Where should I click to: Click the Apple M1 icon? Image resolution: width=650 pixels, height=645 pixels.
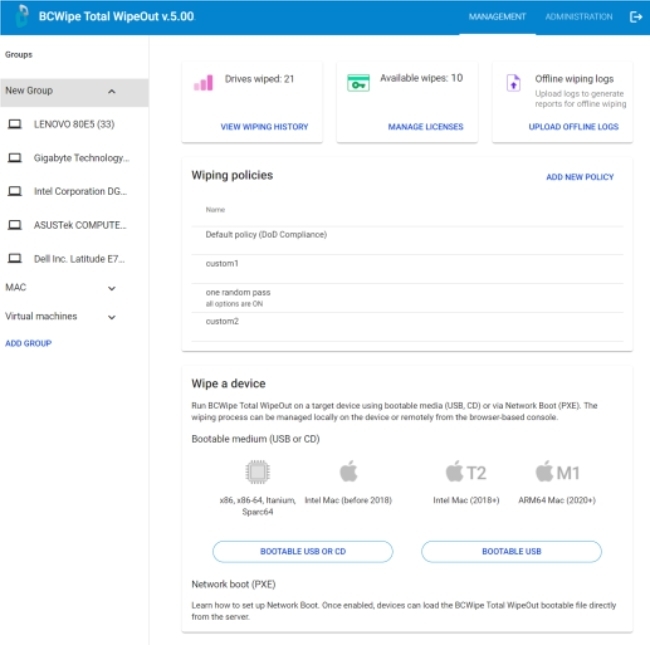(x=557, y=471)
